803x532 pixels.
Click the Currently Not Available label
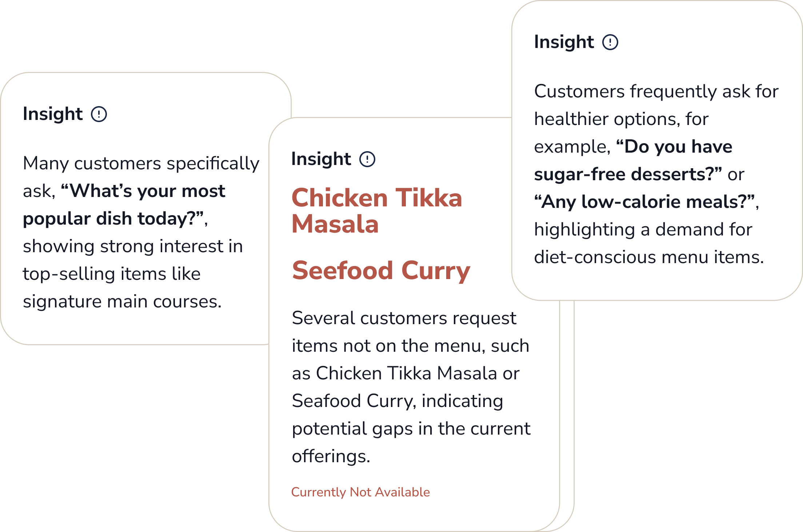(360, 492)
